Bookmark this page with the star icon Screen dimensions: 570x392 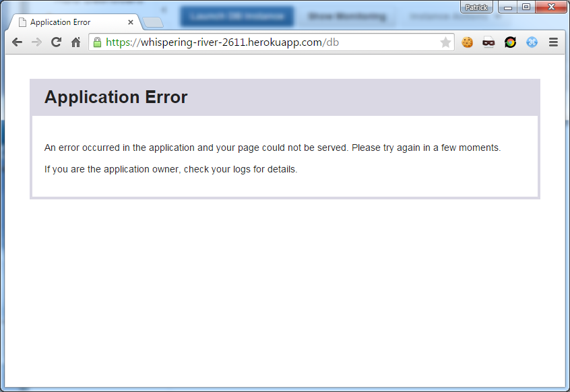(445, 42)
